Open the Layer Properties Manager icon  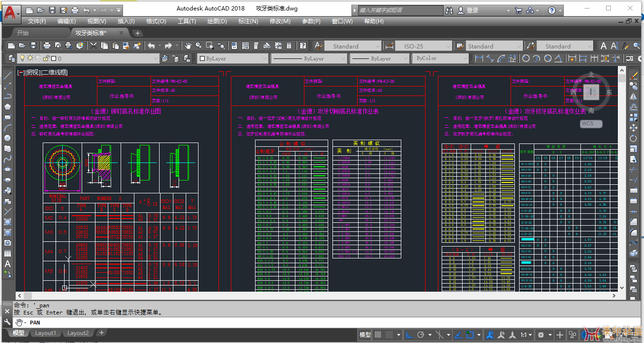point(11,58)
